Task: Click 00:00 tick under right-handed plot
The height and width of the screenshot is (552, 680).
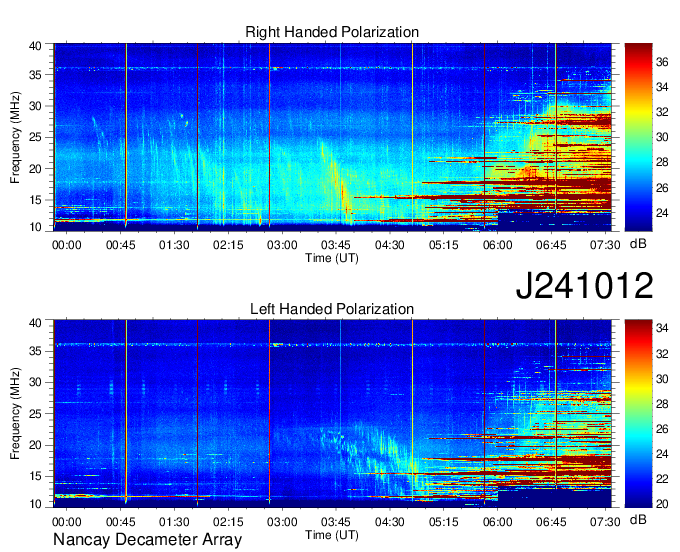Action: coord(67,245)
